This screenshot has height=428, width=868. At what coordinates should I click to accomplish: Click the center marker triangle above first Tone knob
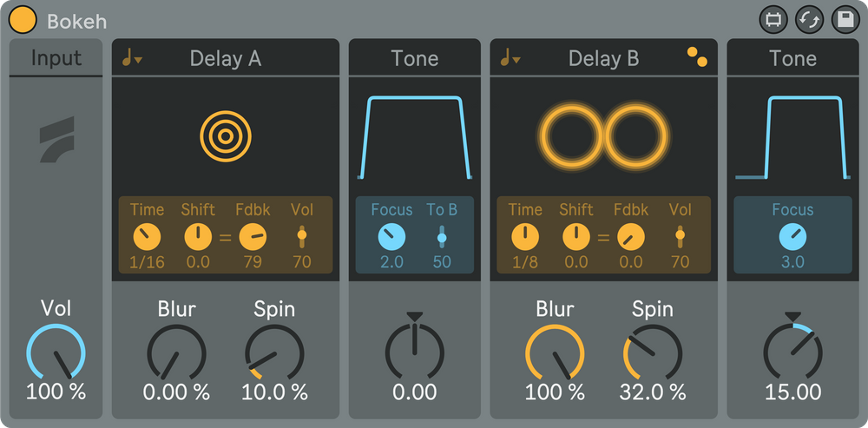(415, 316)
